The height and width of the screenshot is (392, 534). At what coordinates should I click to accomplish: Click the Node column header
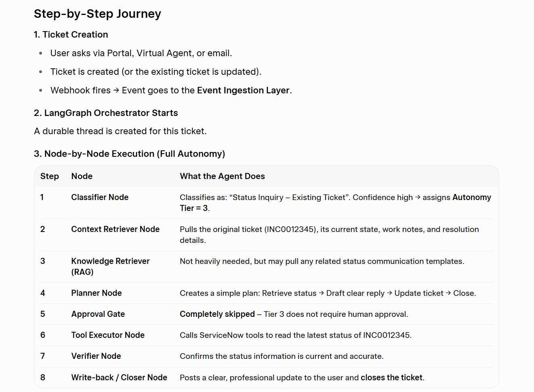tap(82, 176)
